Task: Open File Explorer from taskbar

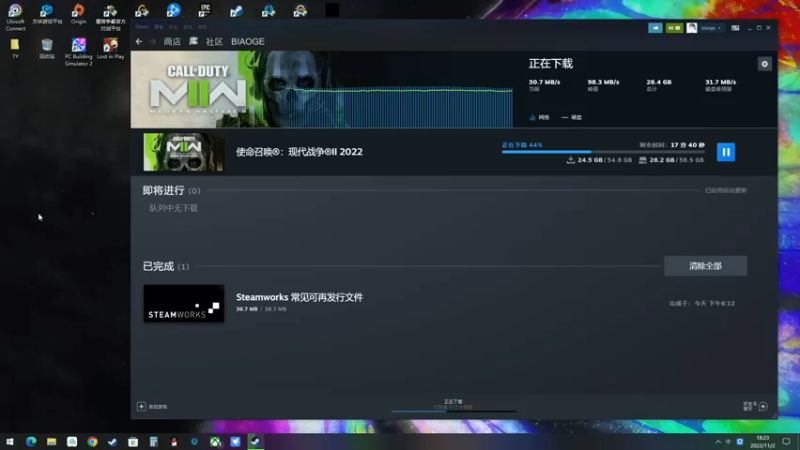Action: tap(52, 442)
